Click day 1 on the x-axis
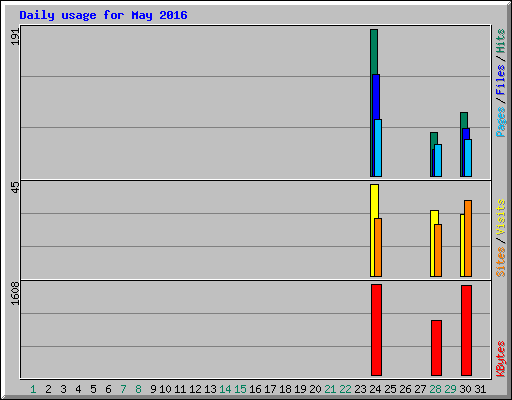The image size is (512, 400). pos(33,389)
